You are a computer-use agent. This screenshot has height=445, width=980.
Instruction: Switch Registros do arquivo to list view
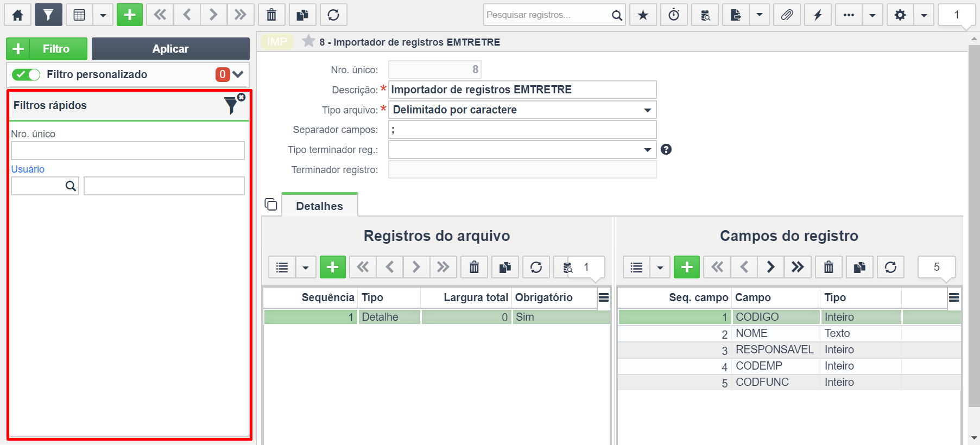coord(282,267)
